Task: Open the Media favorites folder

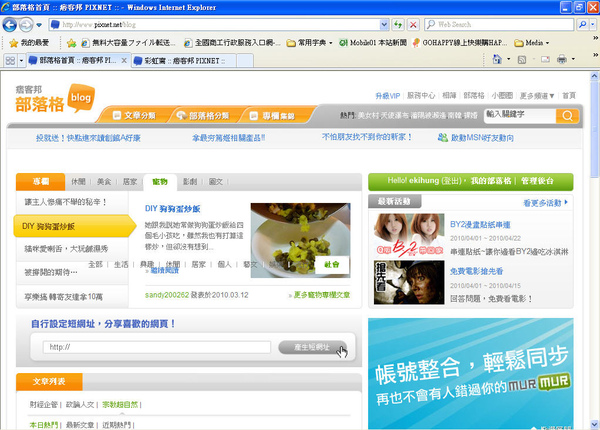Action: click(532, 43)
